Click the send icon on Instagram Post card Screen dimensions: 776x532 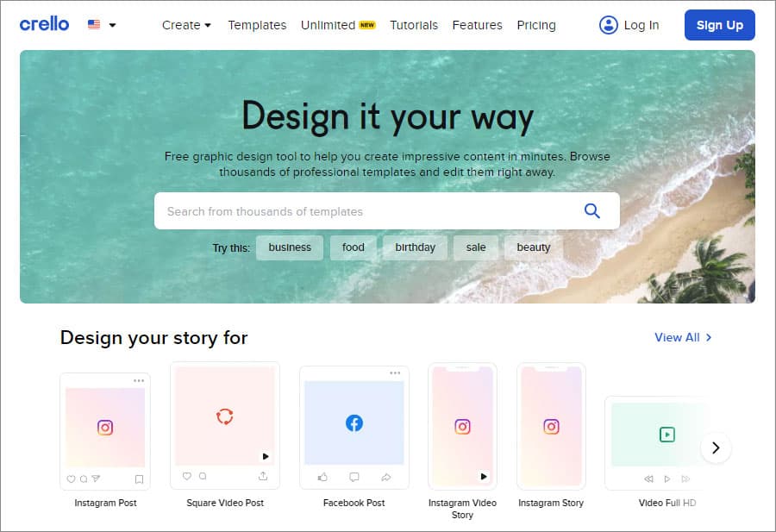96,479
